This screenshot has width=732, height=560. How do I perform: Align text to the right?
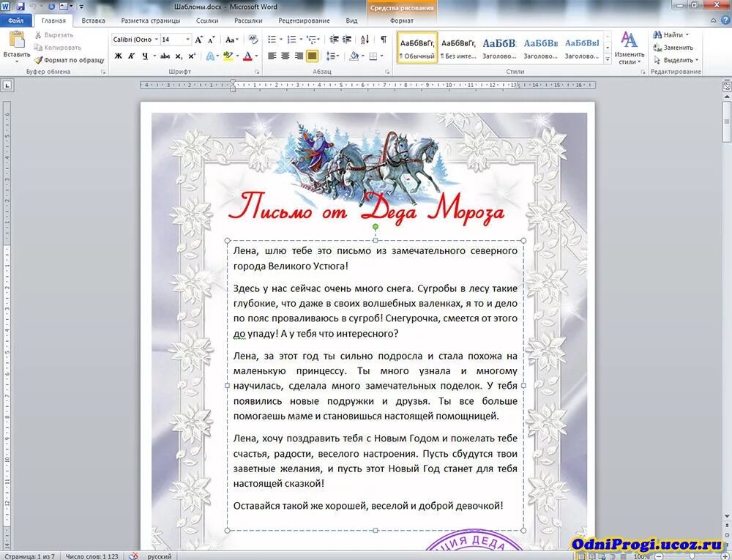(x=299, y=56)
